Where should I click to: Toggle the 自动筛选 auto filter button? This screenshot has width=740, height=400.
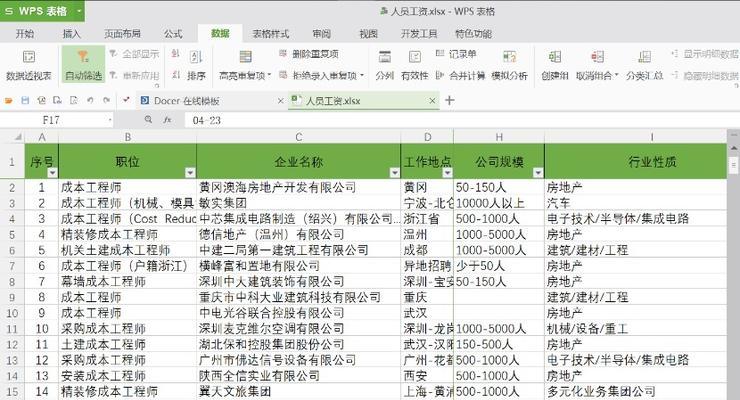click(x=83, y=65)
